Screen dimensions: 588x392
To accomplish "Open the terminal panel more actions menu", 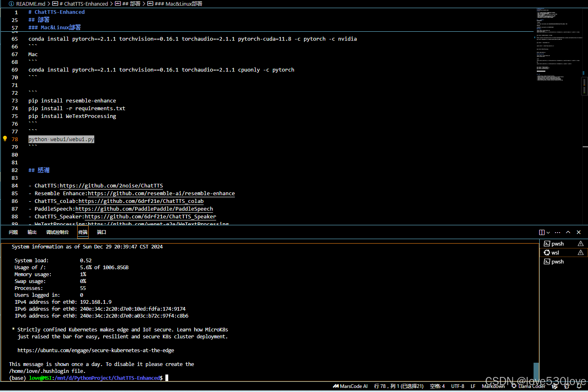I will [x=558, y=232].
